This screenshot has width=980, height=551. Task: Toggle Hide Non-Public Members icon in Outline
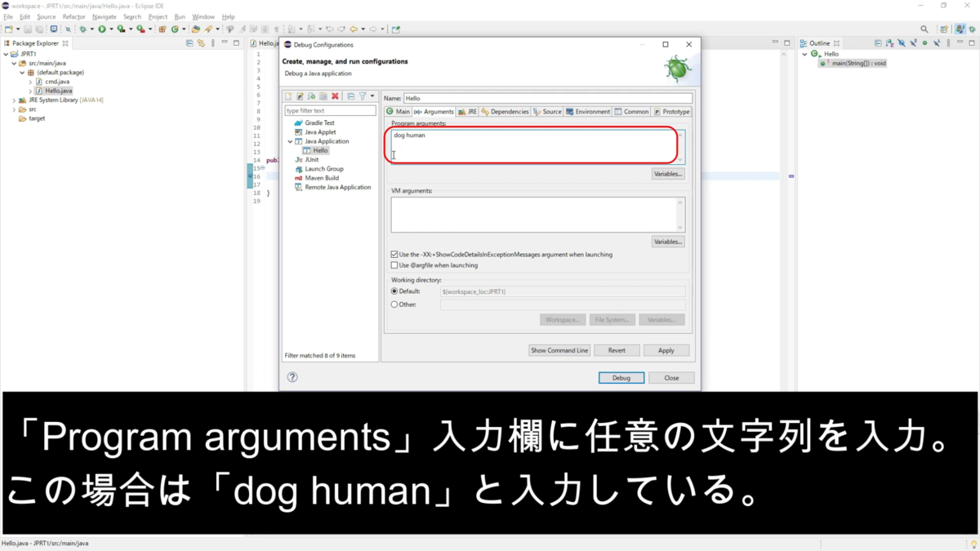[x=924, y=43]
